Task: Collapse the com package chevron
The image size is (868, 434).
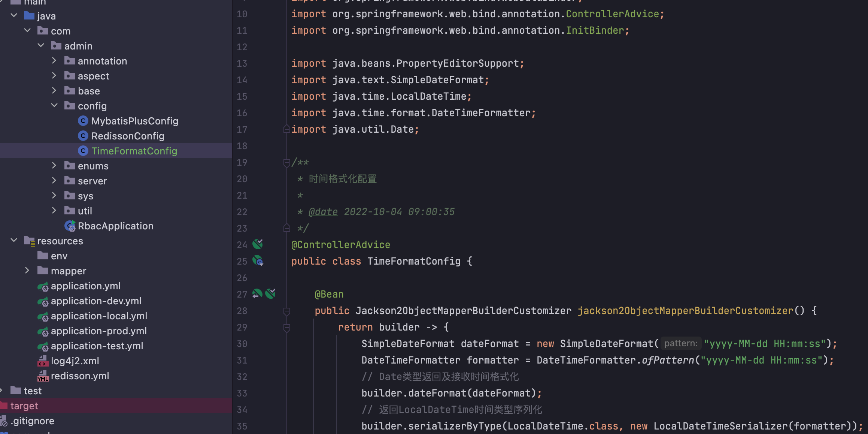Action: point(28,31)
